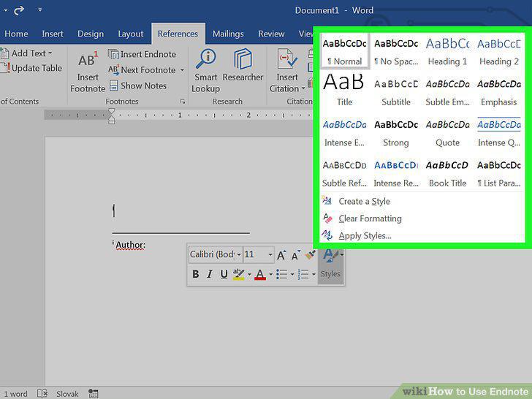Click the Redo arrow in the title bar
This screenshot has height=399, width=532.
click(19, 10)
